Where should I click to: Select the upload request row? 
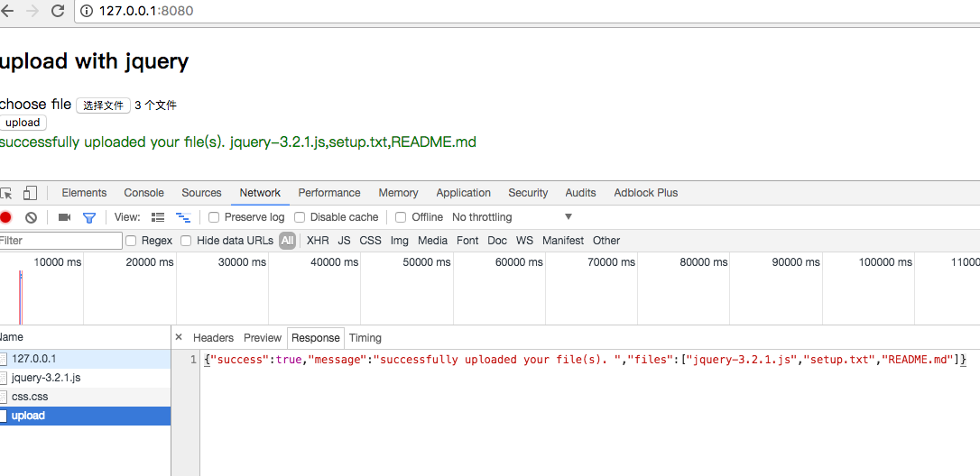pyautogui.click(x=85, y=416)
